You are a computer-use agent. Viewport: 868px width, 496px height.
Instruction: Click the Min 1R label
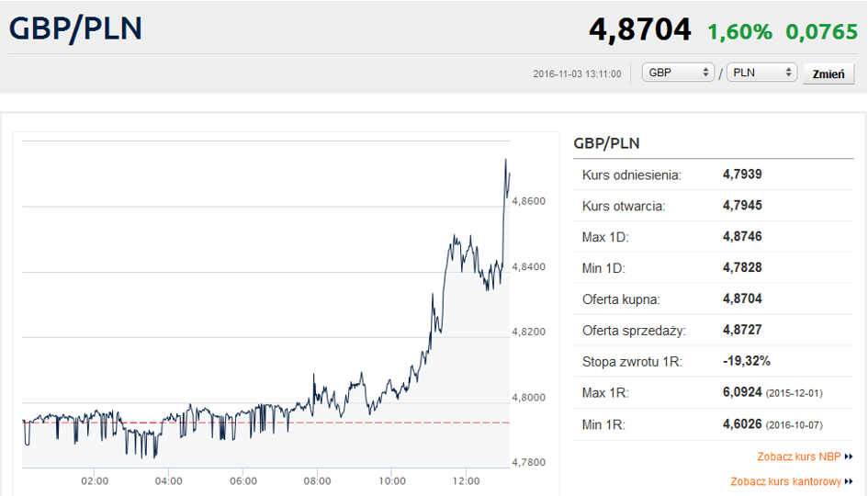pos(603,425)
